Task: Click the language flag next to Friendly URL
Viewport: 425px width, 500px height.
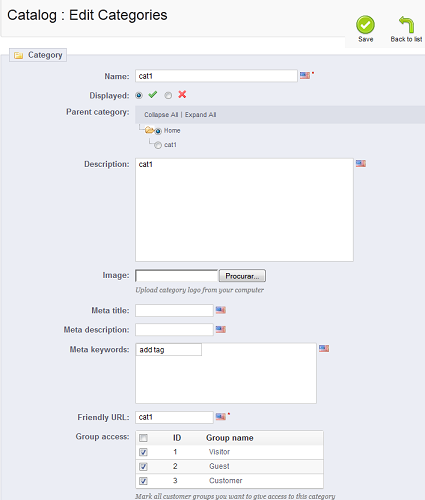Action: coord(221,417)
